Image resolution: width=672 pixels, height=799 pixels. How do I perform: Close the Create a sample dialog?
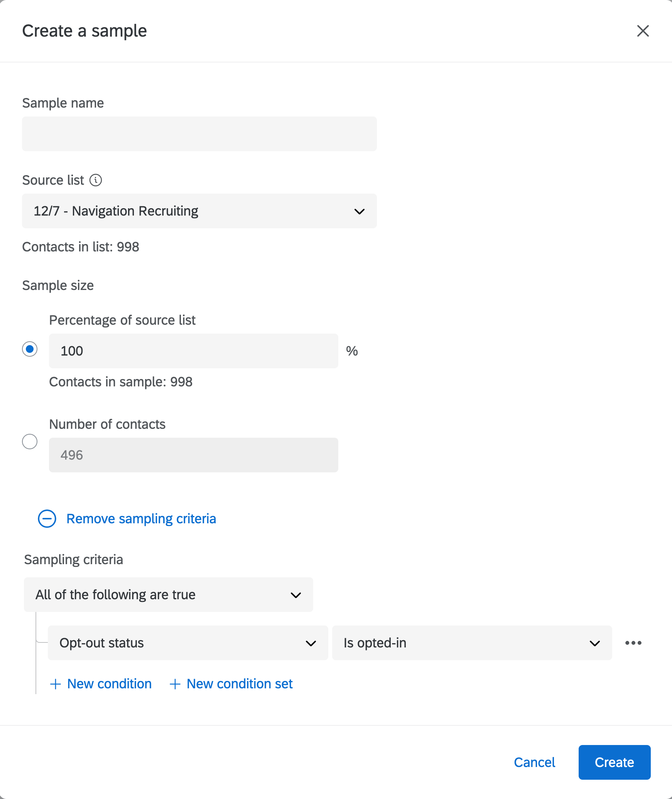coord(643,31)
